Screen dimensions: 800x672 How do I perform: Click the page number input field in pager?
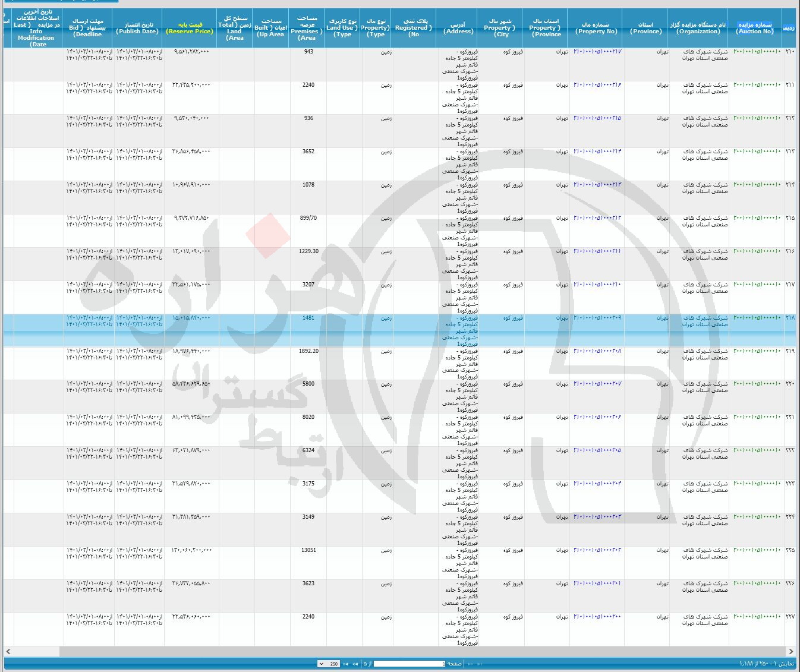pos(410,664)
